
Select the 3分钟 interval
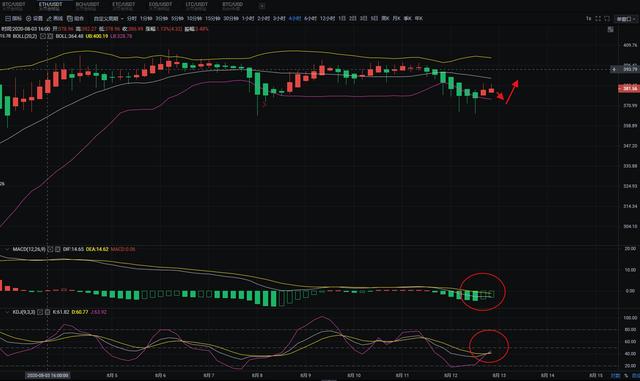(162, 18)
